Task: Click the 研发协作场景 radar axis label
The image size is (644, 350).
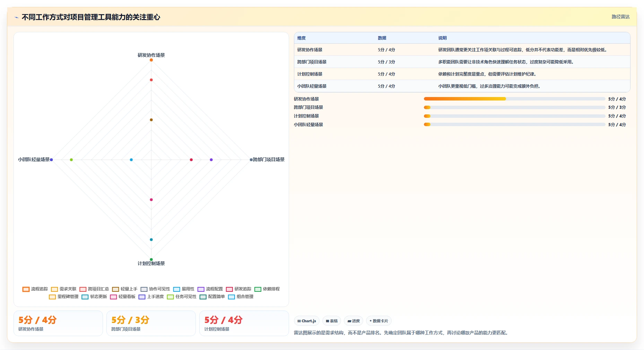Action: (x=151, y=55)
